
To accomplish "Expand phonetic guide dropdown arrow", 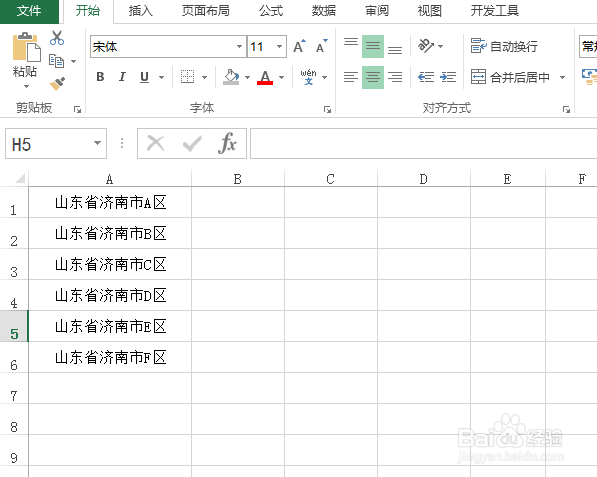I will point(324,77).
